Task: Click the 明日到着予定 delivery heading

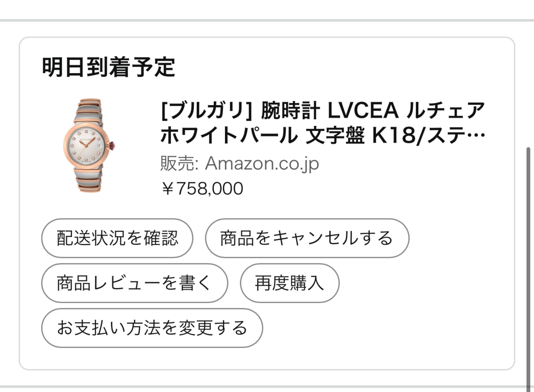Action: tap(109, 67)
